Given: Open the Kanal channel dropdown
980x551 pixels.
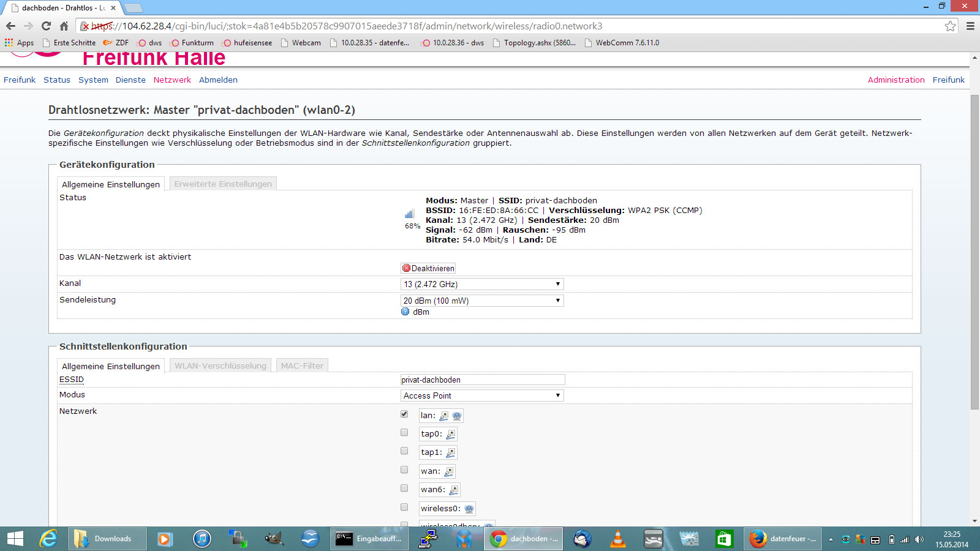Looking at the screenshot, I should (x=481, y=283).
